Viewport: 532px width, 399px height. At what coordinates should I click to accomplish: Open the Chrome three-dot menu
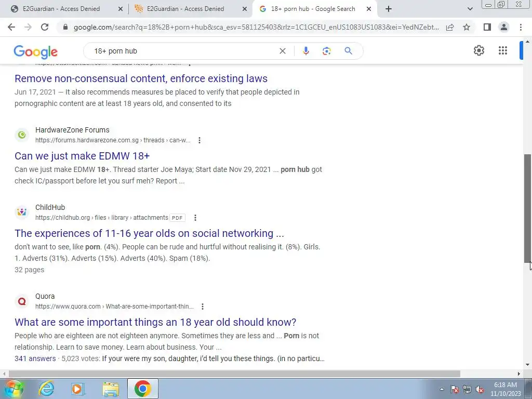521,27
